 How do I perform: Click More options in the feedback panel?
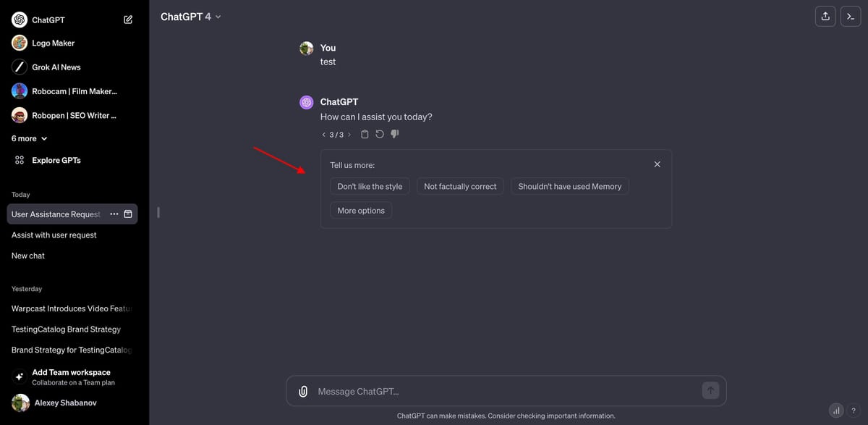point(360,210)
